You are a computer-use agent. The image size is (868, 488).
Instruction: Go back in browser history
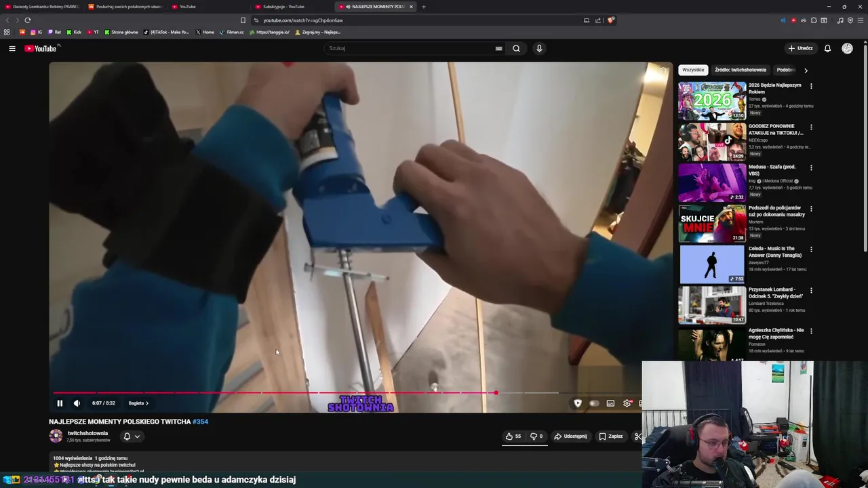7,20
